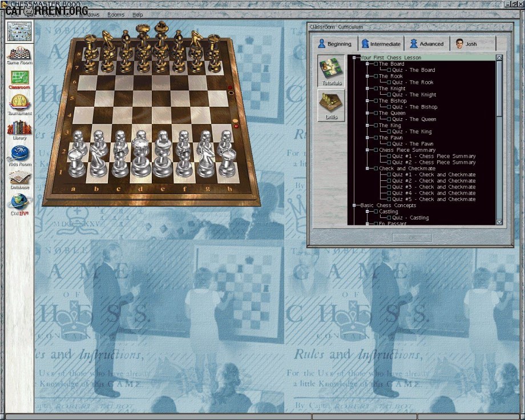Select "Quiz - The Knight" row text

[x=414, y=95]
